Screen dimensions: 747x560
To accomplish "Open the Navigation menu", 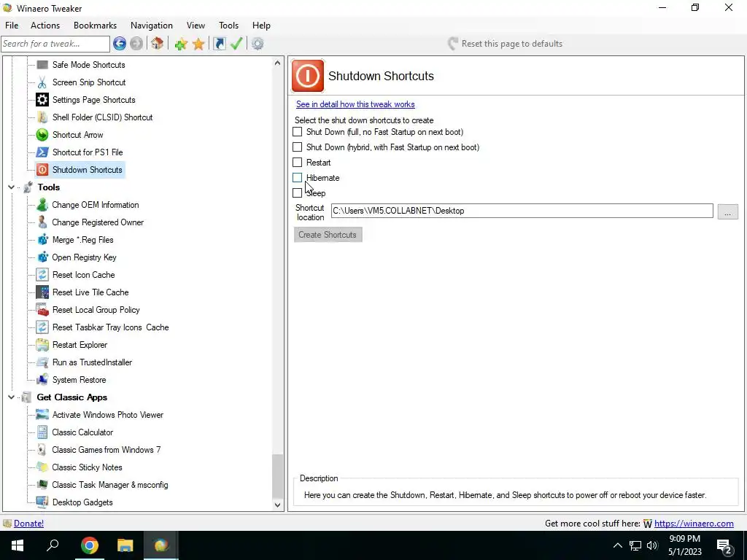I will tap(152, 26).
